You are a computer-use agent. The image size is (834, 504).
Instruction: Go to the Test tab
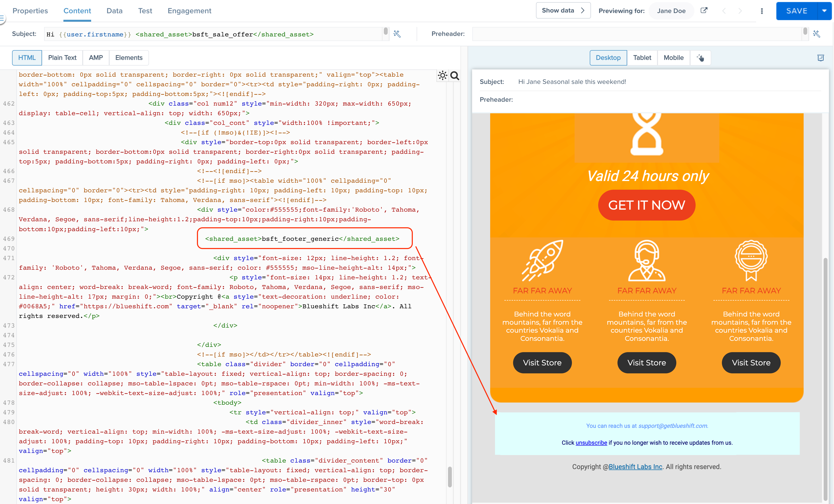[145, 11]
